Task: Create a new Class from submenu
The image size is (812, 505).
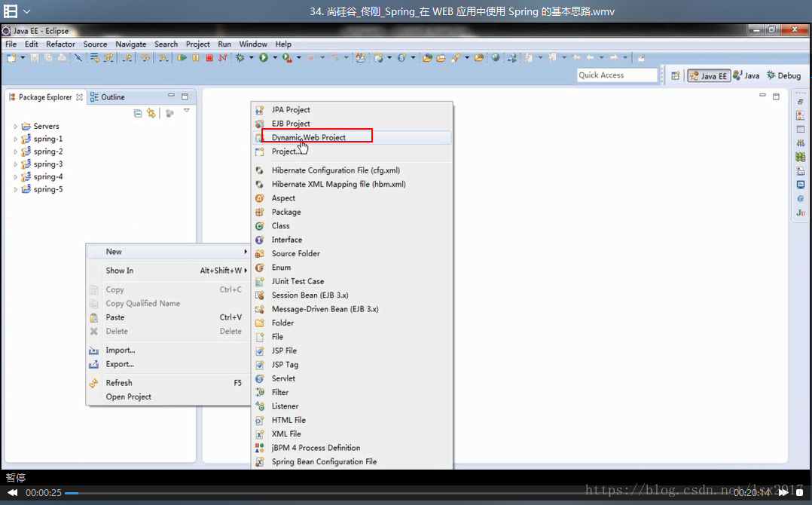Action: [353, 226]
